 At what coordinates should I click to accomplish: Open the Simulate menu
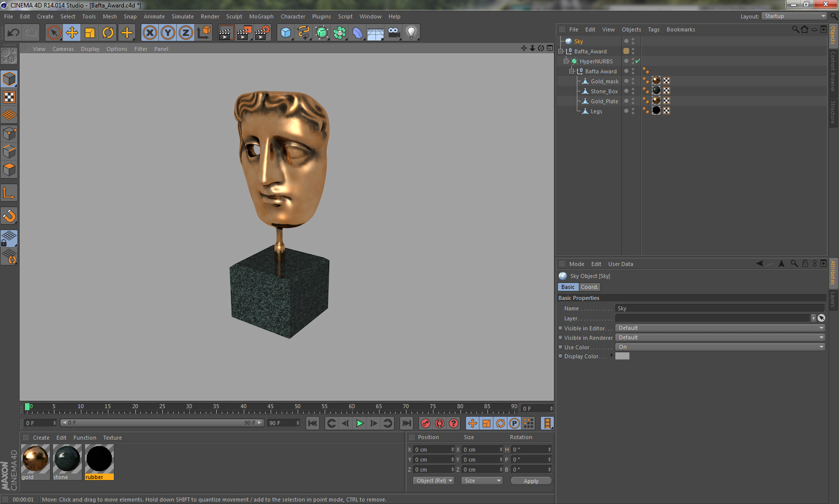coord(183,16)
